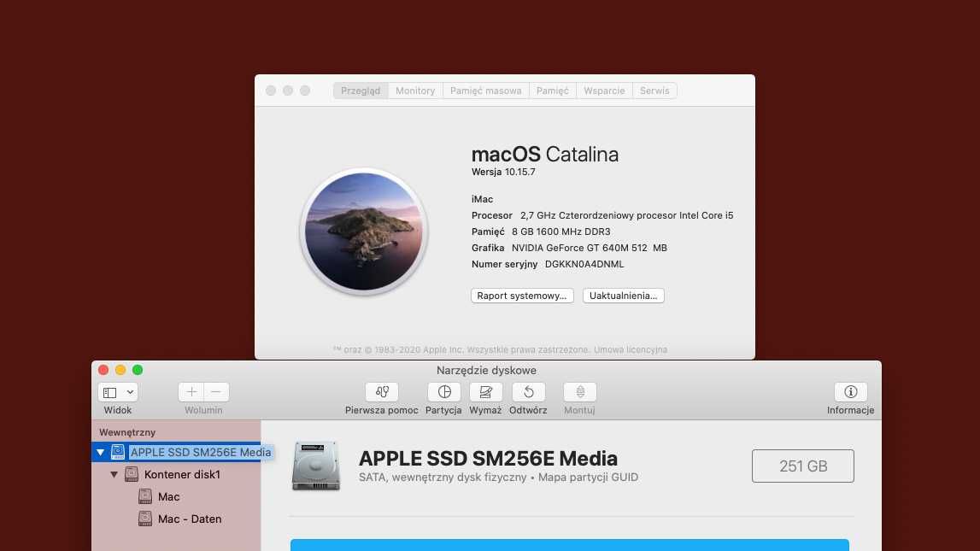This screenshot has width=980, height=551.
Task: Switch to the Wsparcie tab
Action: pyautogui.click(x=604, y=91)
